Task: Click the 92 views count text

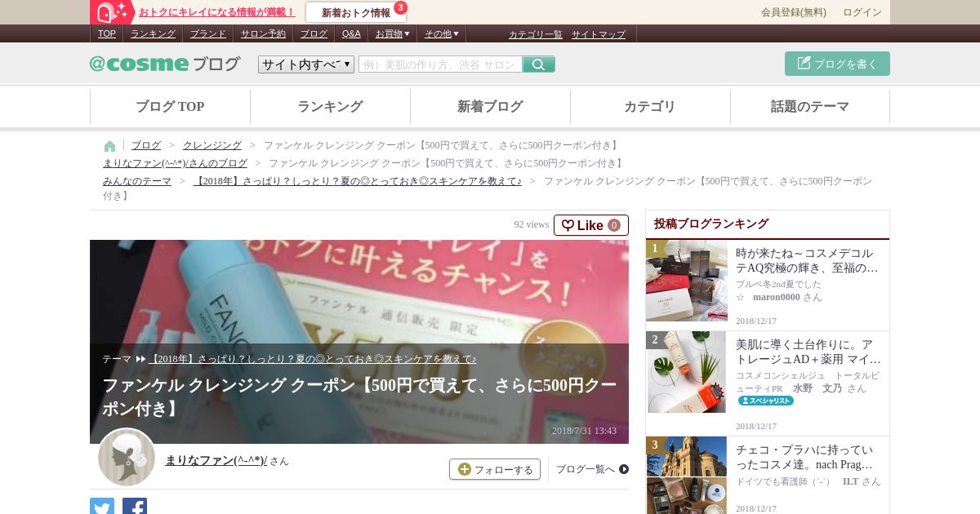Action: click(532, 224)
